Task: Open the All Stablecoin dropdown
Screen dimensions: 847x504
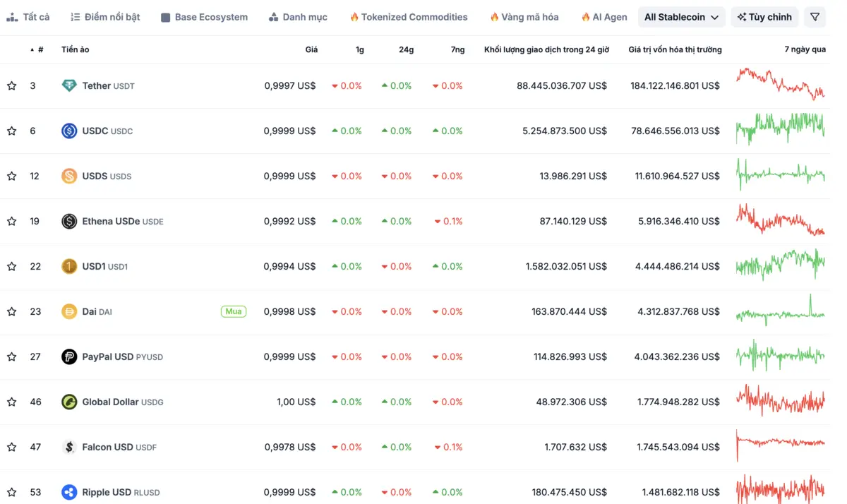Action: click(680, 16)
